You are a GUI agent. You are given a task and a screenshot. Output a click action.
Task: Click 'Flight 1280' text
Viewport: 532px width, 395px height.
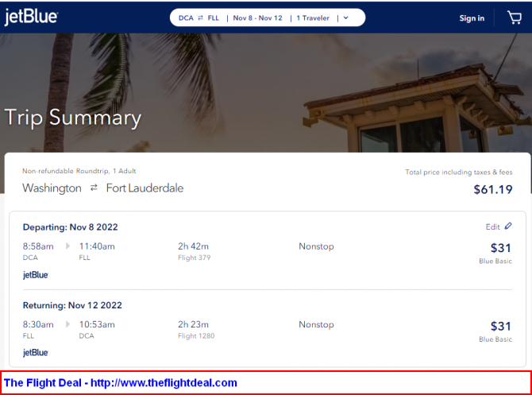[196, 336]
